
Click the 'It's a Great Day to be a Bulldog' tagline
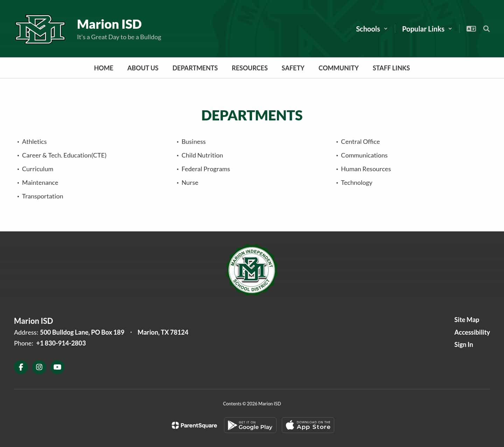pos(119,37)
